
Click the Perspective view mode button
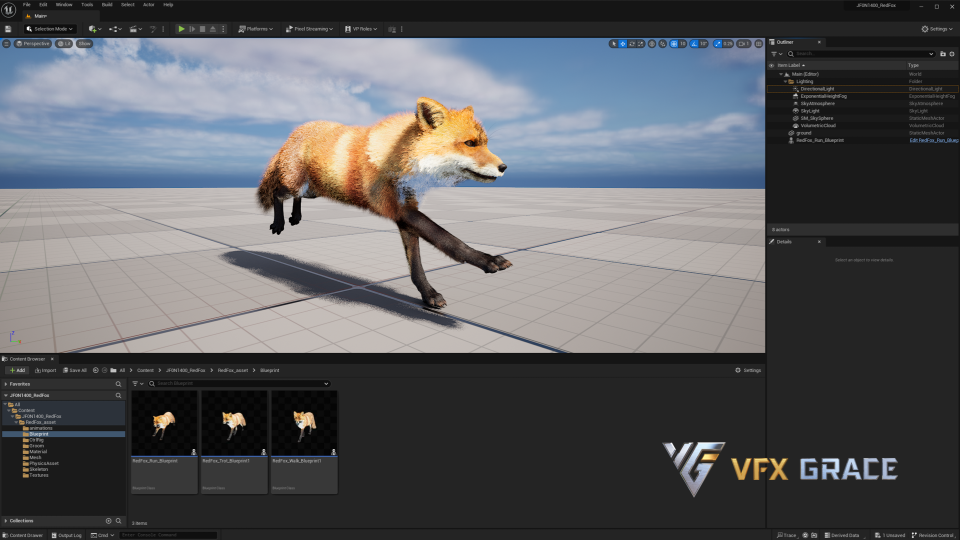point(32,43)
